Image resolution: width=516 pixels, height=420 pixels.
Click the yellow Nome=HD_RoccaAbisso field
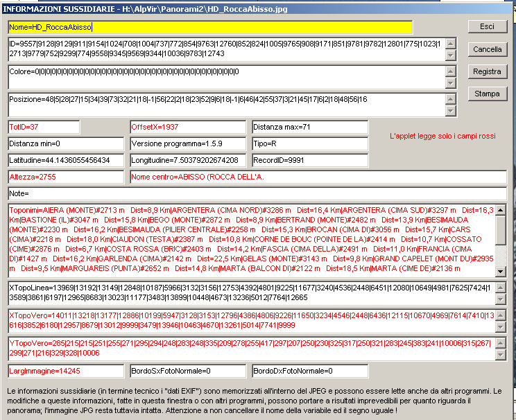tap(210, 27)
